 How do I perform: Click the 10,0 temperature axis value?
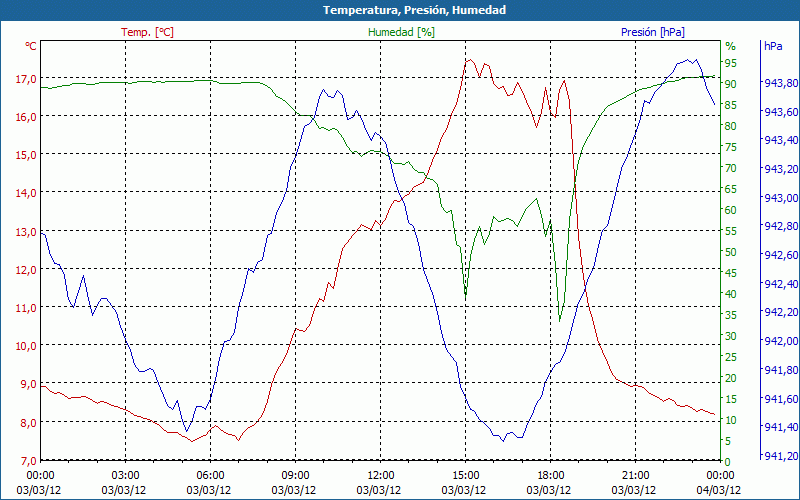tap(27, 346)
